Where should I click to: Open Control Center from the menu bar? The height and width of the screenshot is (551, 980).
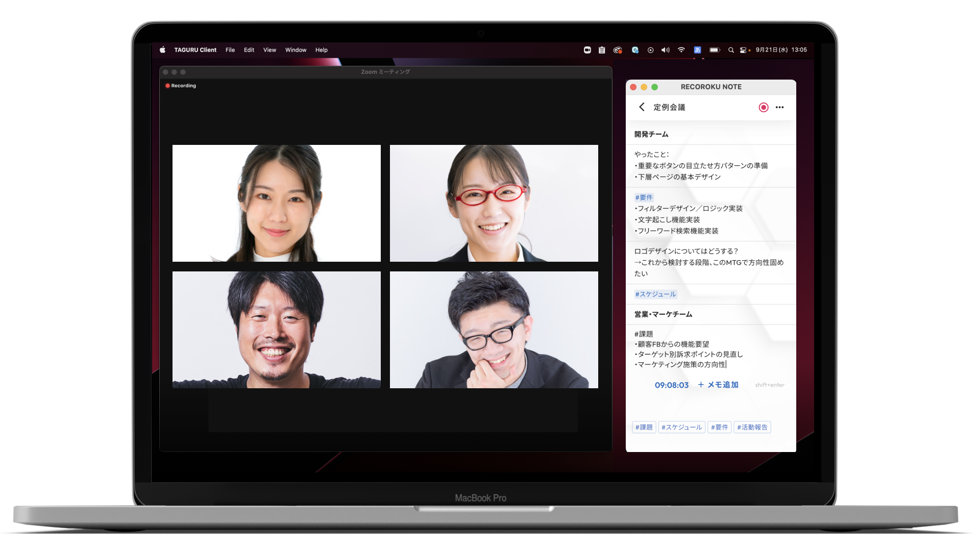[x=744, y=49]
